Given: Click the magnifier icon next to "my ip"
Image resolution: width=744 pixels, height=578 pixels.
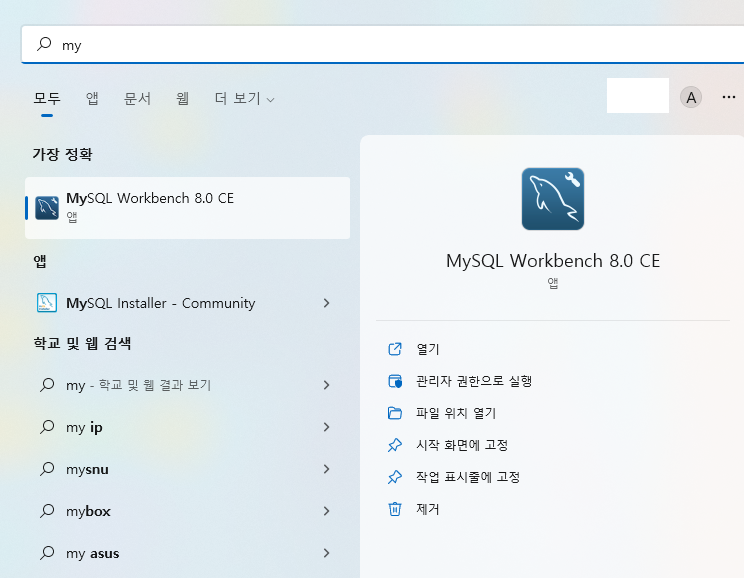Looking at the screenshot, I should coord(47,427).
